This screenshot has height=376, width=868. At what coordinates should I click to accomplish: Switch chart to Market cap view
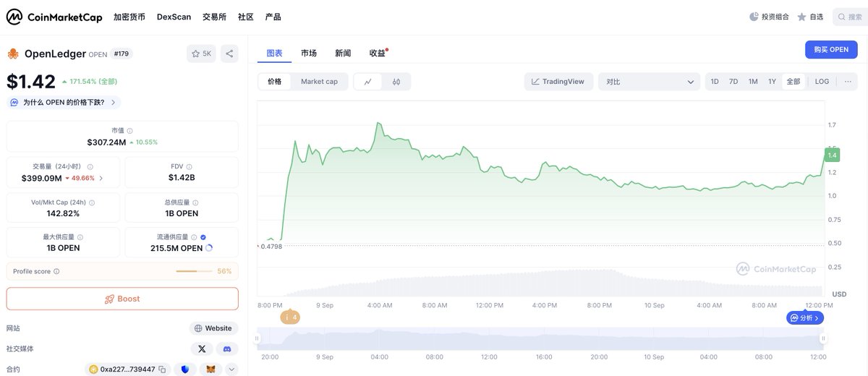click(319, 82)
